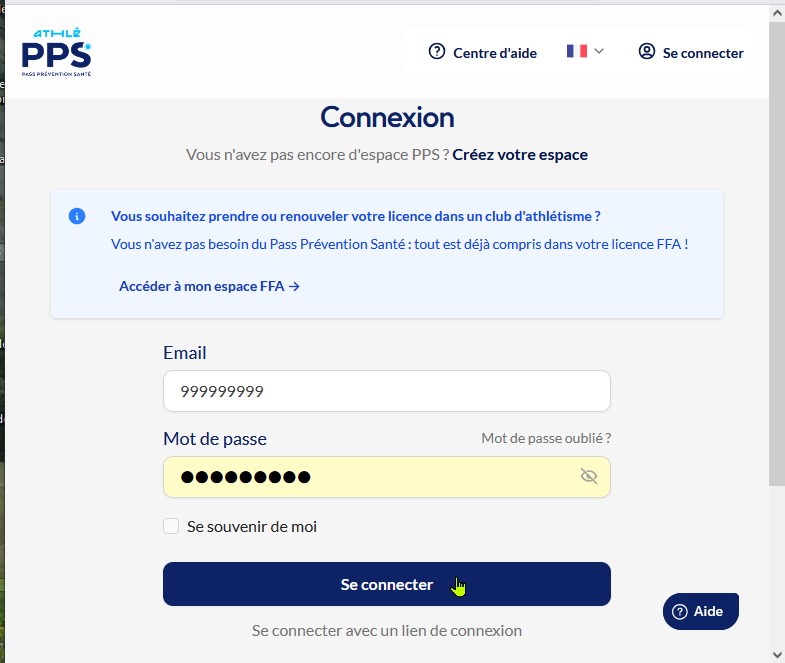785x663 pixels.
Task: Click scrollbar up arrow
Action: (x=777, y=14)
